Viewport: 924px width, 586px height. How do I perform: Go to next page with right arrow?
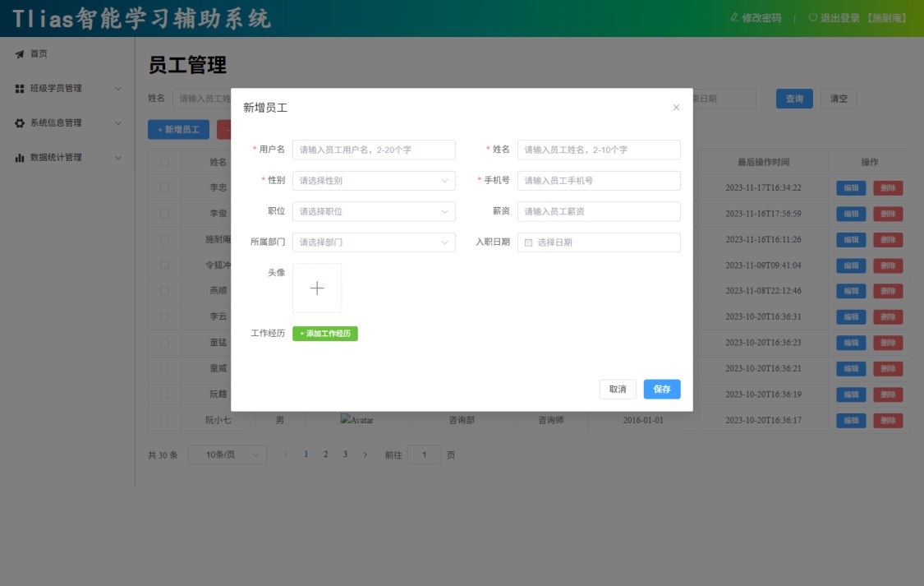click(x=365, y=454)
